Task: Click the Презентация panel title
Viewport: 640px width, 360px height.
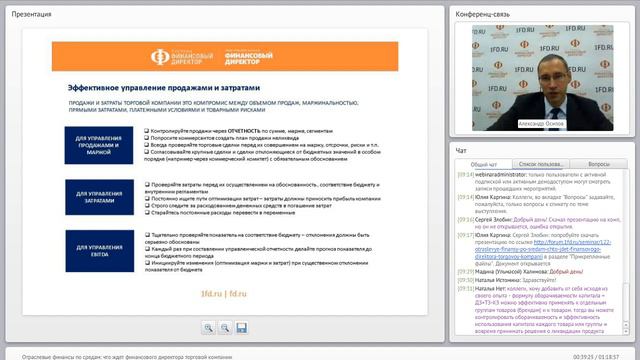Action: tap(31, 14)
